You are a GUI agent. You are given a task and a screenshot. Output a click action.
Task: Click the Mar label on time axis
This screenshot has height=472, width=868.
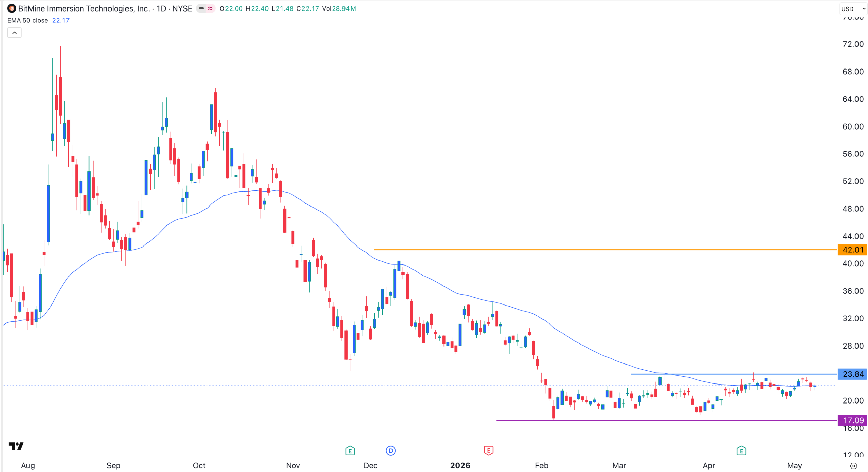(619, 465)
